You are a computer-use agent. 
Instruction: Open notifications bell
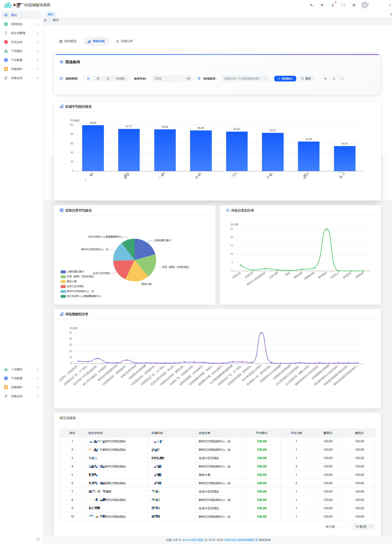(x=333, y=5)
